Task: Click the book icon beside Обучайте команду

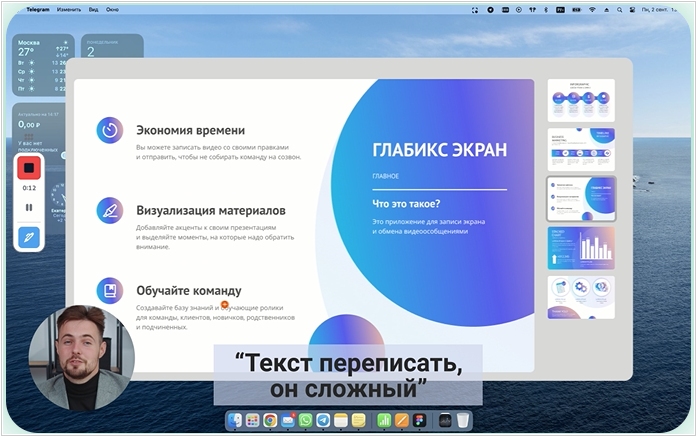Action: (x=110, y=291)
